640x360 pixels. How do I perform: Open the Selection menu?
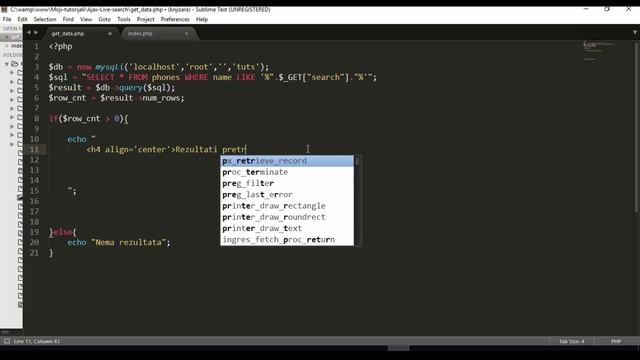45,19
